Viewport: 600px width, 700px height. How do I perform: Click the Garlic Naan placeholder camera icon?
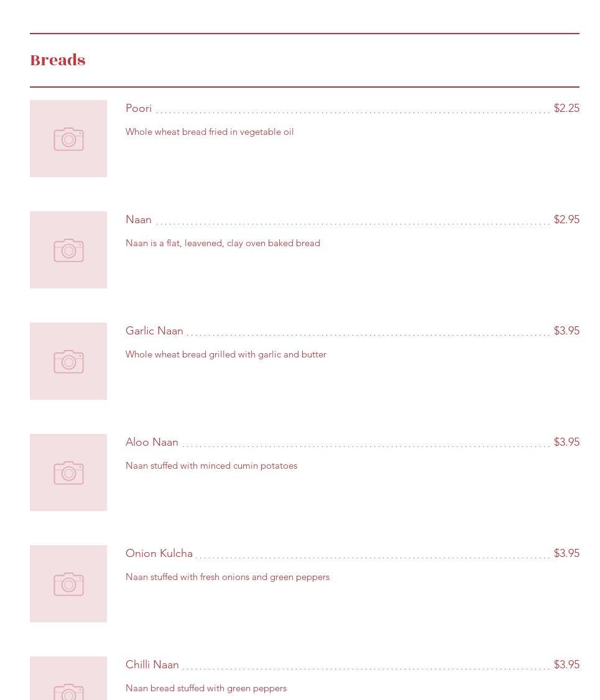pyautogui.click(x=68, y=362)
